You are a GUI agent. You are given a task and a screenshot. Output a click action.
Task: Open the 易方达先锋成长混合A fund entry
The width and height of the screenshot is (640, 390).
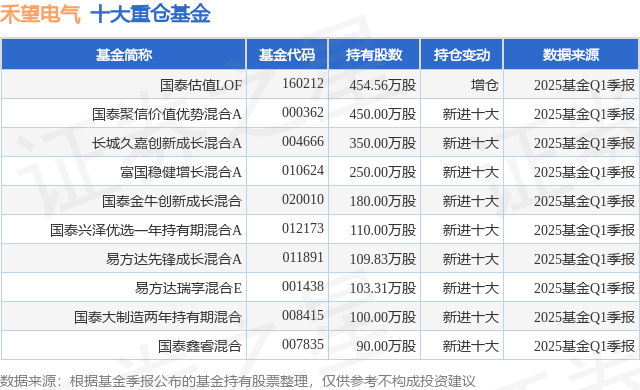tap(174, 259)
